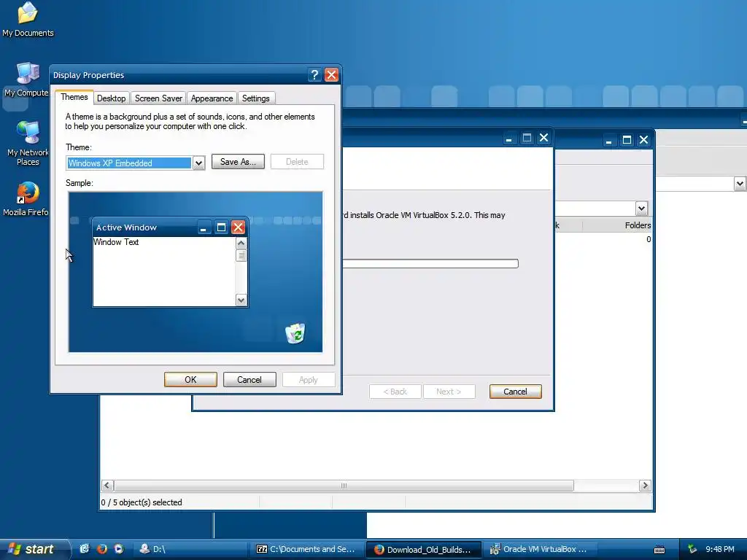Click the greyed Next button in installer
The image size is (747, 560).
[449, 392]
